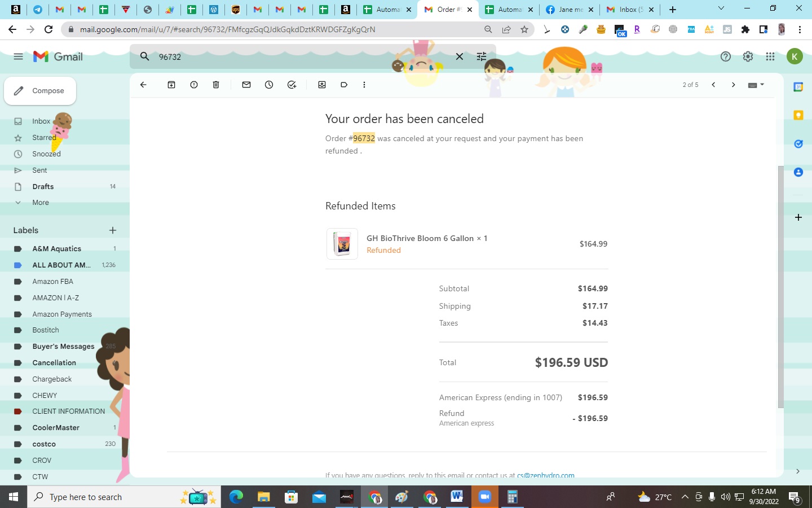Open Microsoft Edge from the taskbar
812x508 pixels.
pos(236,497)
